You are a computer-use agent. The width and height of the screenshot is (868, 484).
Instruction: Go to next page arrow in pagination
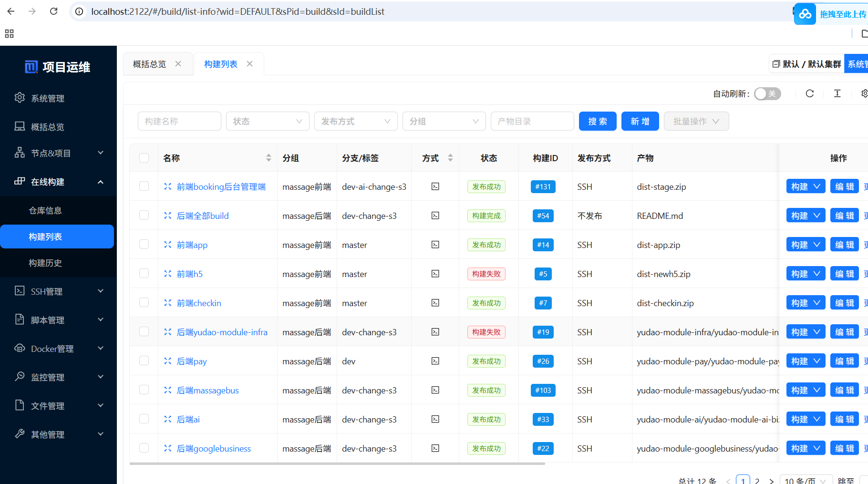[x=771, y=481]
